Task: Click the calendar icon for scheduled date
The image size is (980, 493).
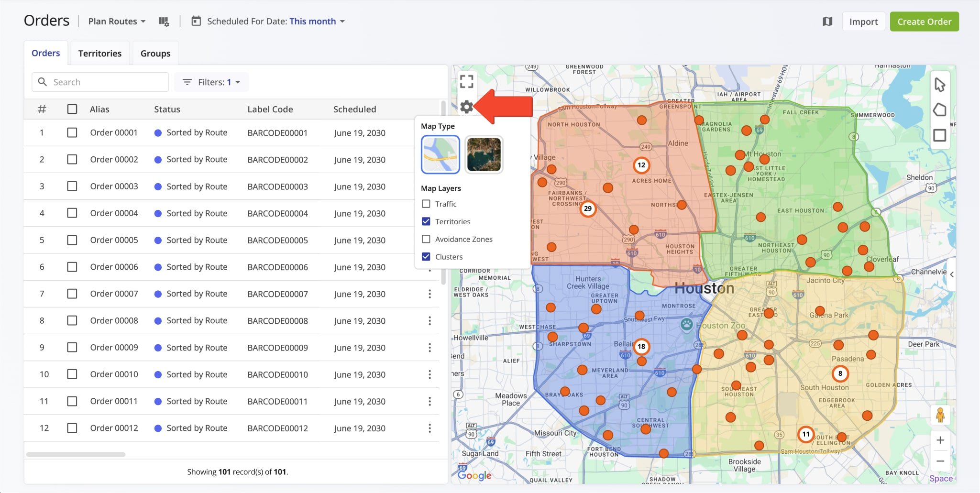Action: (x=196, y=21)
